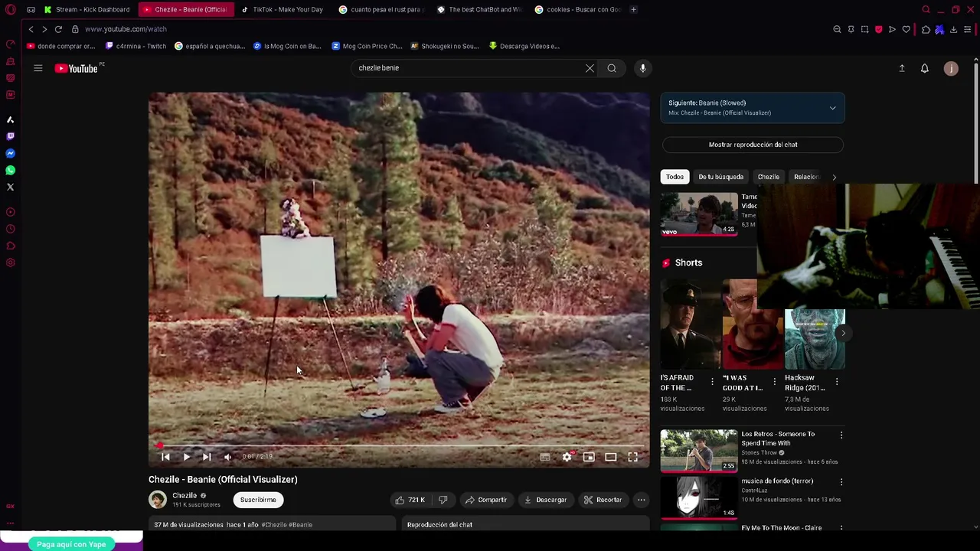Open the video player settings gear
This screenshot has width=980, height=551.
(567, 457)
